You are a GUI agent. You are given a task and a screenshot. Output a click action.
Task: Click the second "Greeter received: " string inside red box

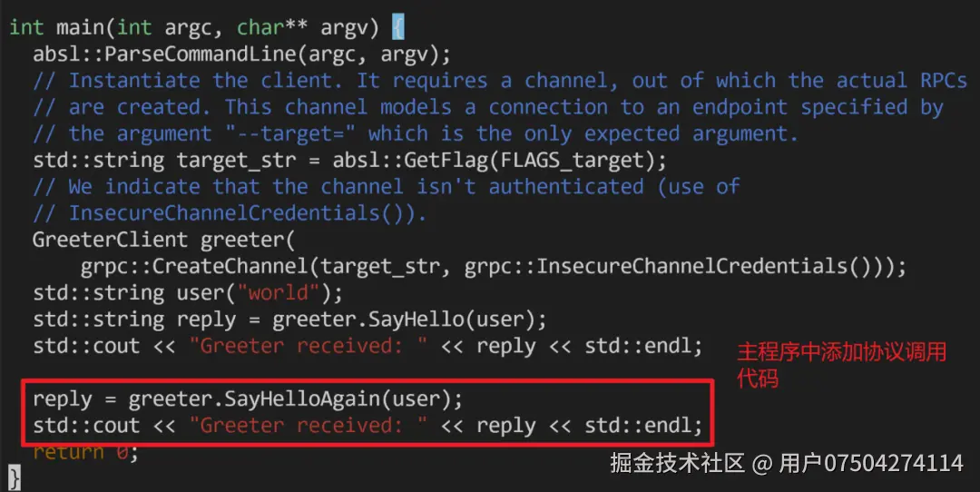pos(309,426)
